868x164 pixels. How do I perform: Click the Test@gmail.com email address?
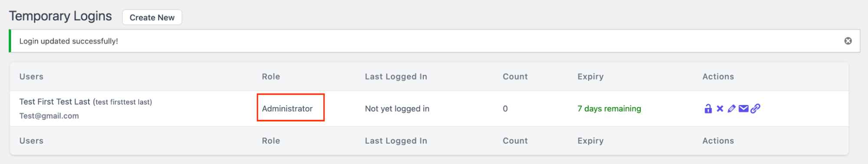49,116
